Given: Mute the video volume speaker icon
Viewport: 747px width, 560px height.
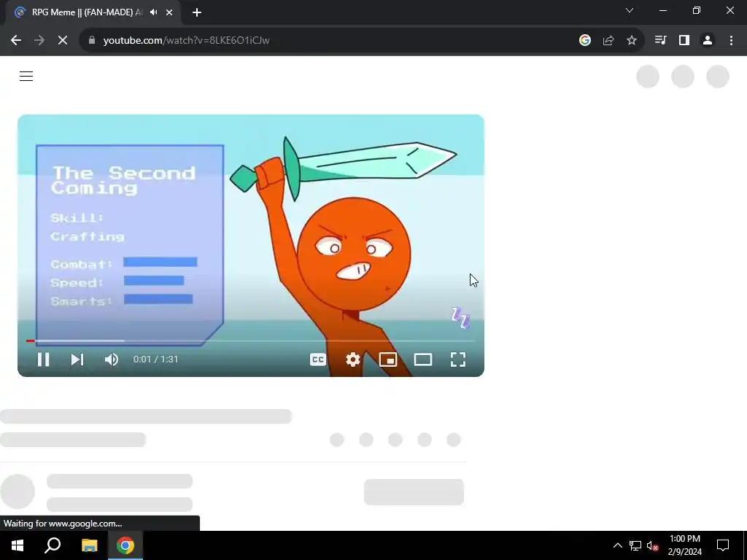Looking at the screenshot, I should (x=112, y=359).
